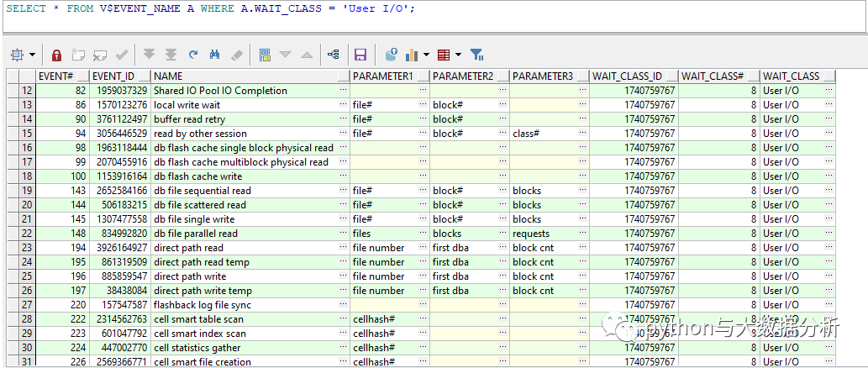Fetch next page with the single down-arrow icon
The height and width of the screenshot is (368, 868).
[149, 55]
